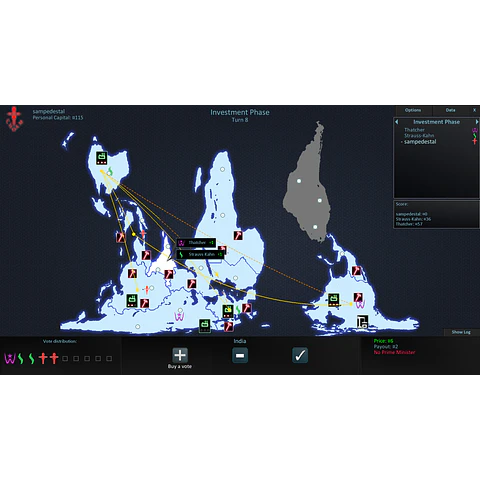This screenshot has width=480, height=480.
Task: Select factory icon on the right-hand landmass
Action: click(334, 299)
